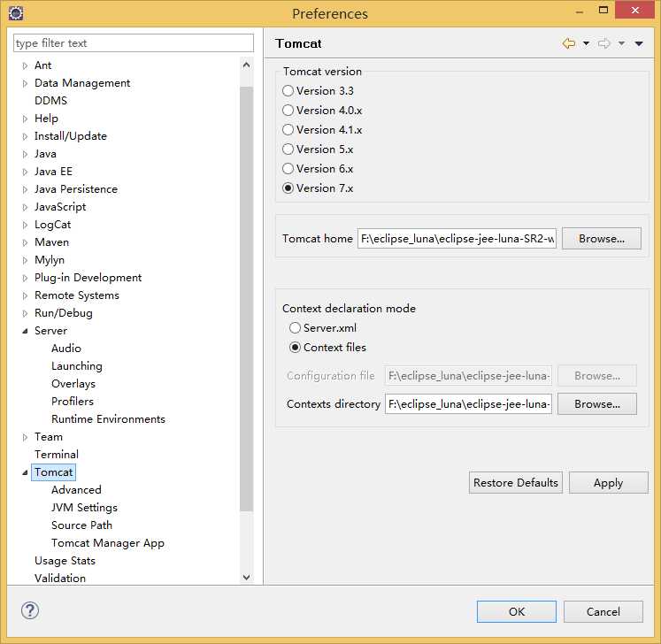Click the preferences tree scrollbar thumb
The height and width of the screenshot is (644, 661).
click(247, 299)
